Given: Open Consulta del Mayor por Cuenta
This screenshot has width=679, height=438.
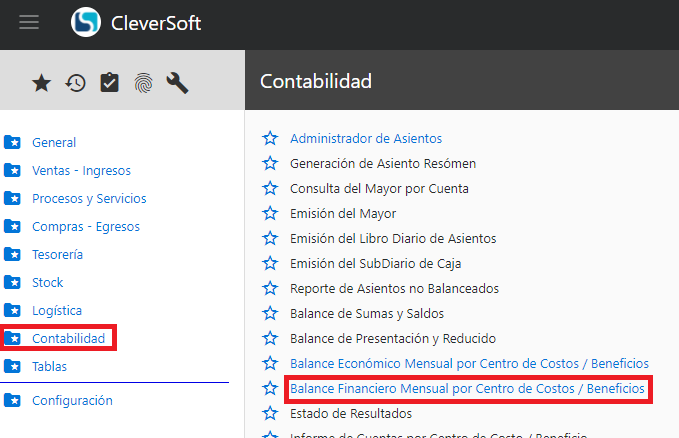Looking at the screenshot, I should 379,188.
